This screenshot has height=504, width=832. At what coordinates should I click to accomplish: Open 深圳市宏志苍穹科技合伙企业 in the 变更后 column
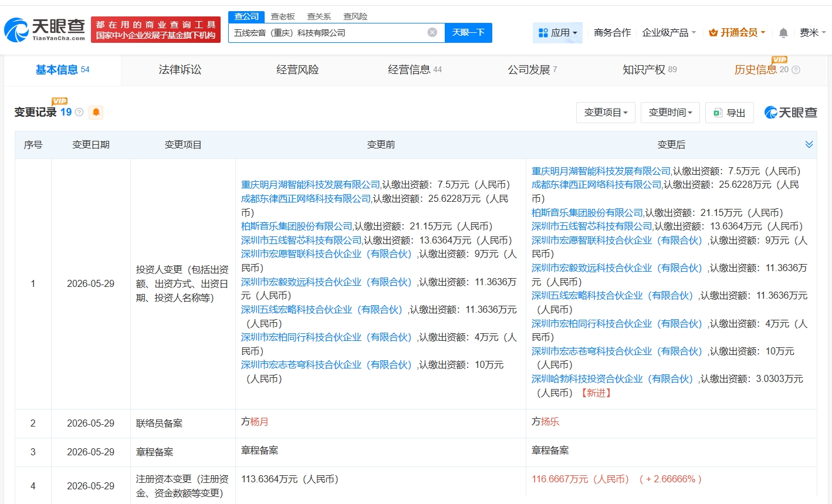coord(618,351)
